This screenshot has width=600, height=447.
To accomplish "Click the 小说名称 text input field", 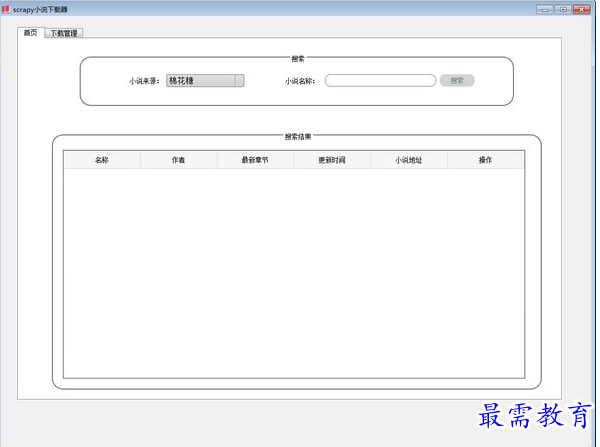I will click(x=380, y=80).
